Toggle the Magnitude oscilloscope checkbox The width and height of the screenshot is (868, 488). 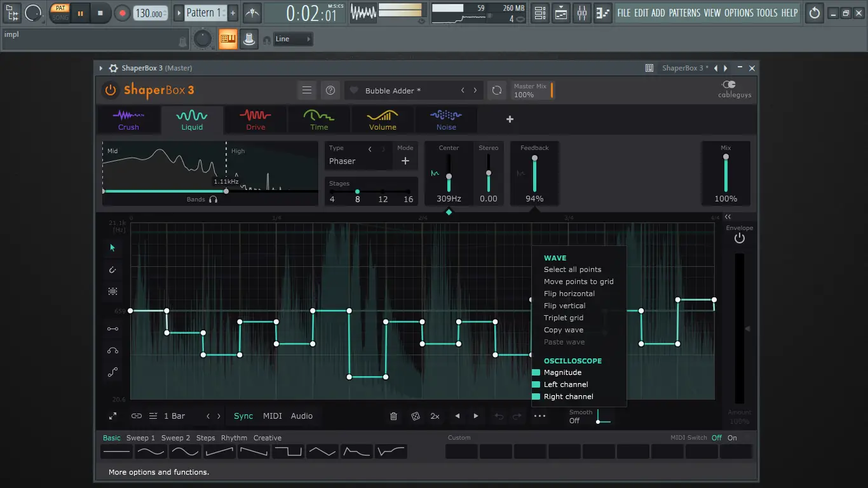[x=536, y=372]
